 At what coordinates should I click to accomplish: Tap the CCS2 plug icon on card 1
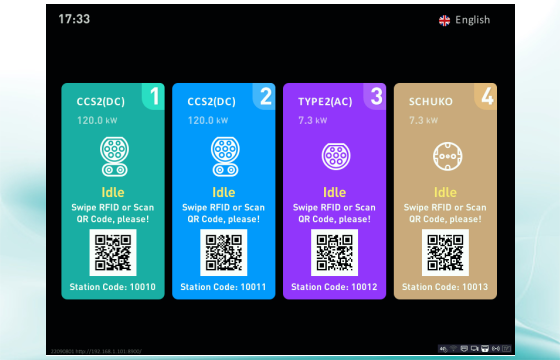pyautogui.click(x=114, y=156)
